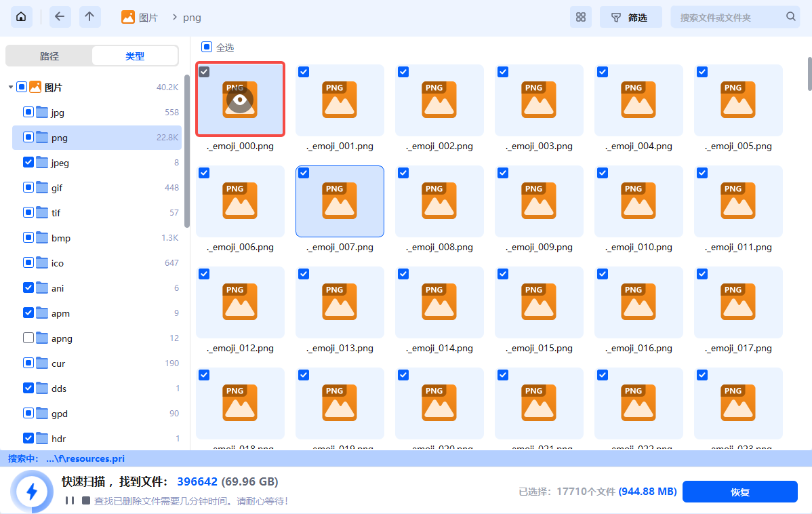This screenshot has width=812, height=514.
Task: Click the 恢复 recover button
Action: coord(739,492)
